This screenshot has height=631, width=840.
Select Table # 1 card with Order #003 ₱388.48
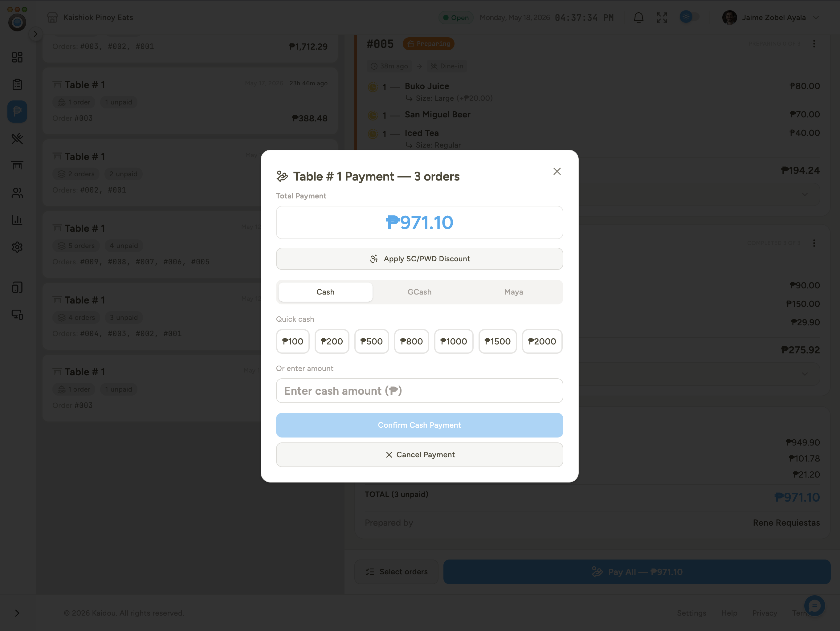pos(190,101)
